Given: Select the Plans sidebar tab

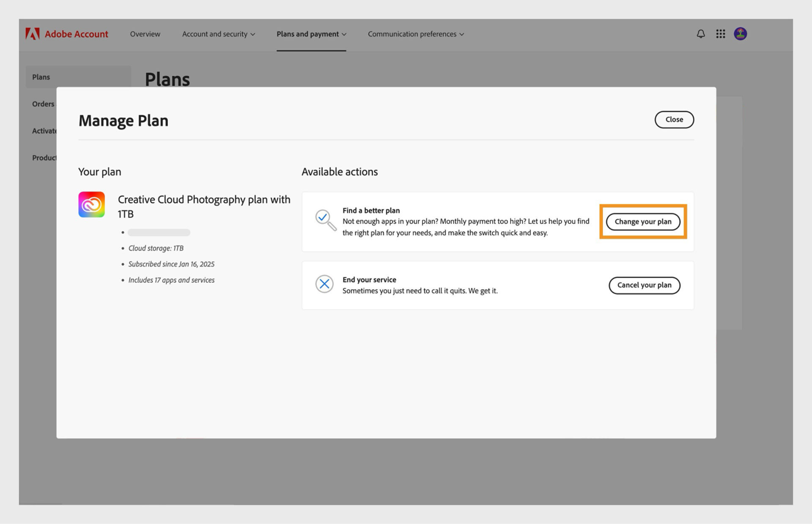Looking at the screenshot, I should click(41, 77).
